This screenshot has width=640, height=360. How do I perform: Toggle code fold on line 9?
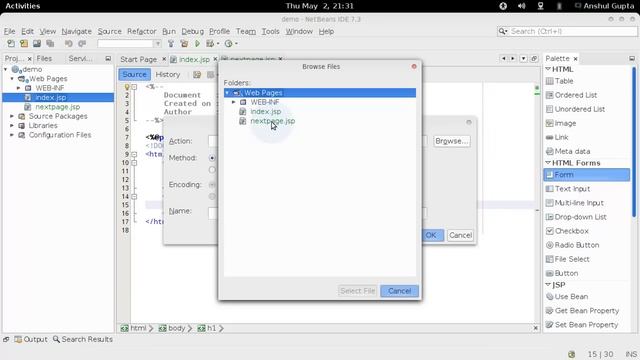tap(134, 154)
